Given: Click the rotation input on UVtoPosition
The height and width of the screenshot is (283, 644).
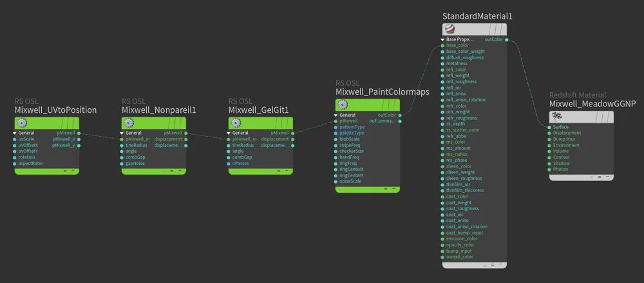Looking at the screenshot, I should point(15,157).
